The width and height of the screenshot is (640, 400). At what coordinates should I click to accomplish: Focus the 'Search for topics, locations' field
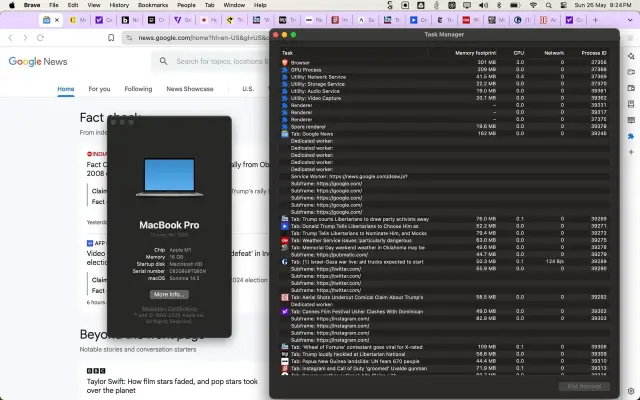(222, 61)
